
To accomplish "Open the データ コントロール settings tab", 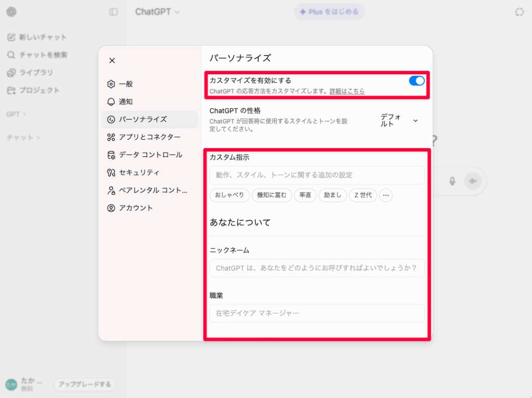I will 150,154.
